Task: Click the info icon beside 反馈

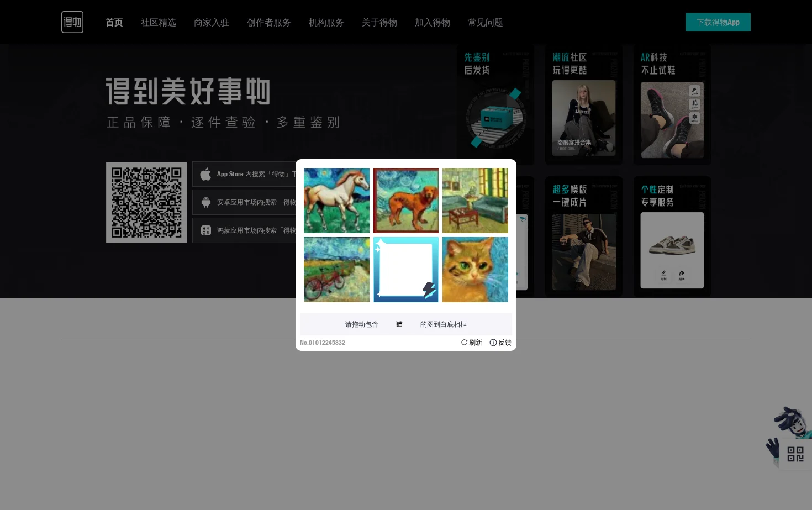Action: click(x=493, y=343)
